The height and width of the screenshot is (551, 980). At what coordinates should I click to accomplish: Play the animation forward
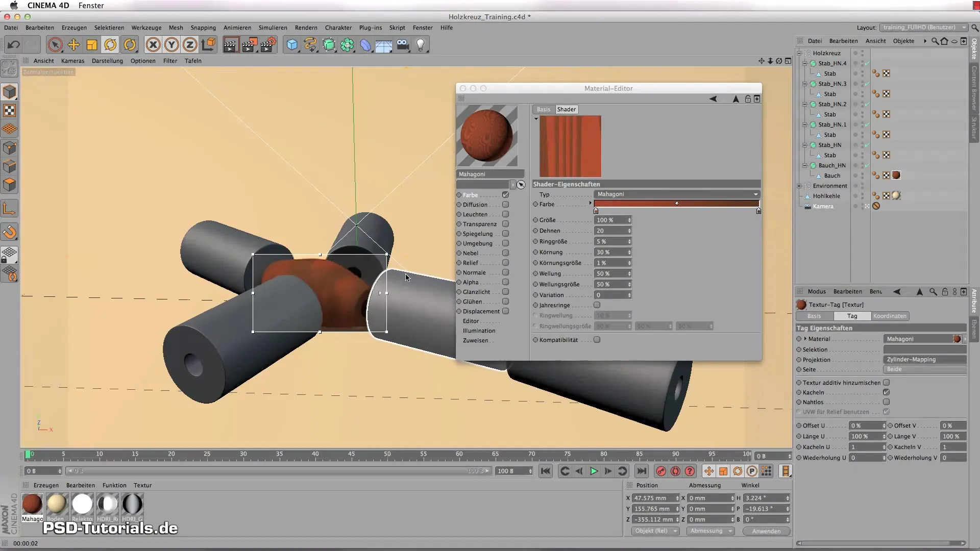[594, 471]
